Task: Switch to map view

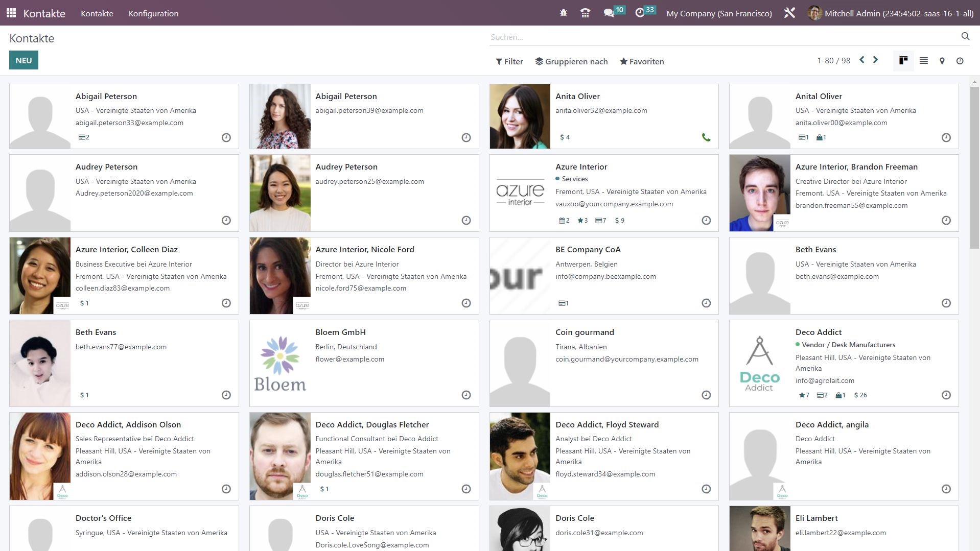Action: [x=942, y=61]
